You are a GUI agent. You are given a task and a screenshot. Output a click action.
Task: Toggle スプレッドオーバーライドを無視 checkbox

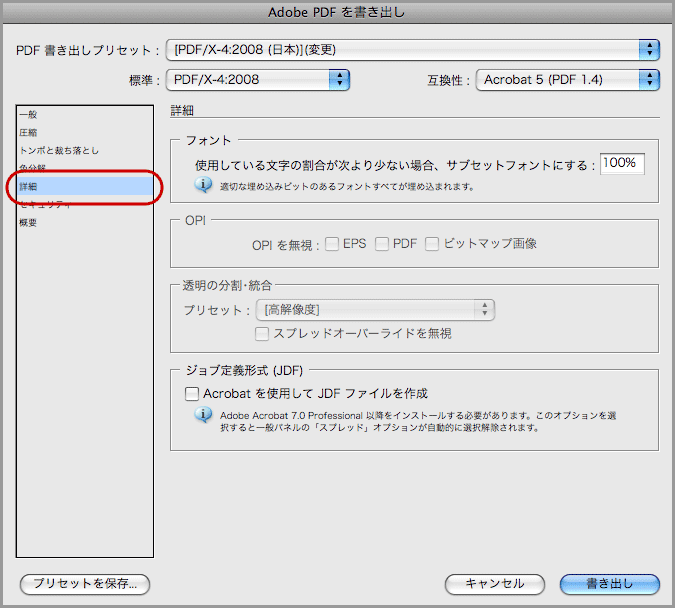pyautogui.click(x=263, y=333)
